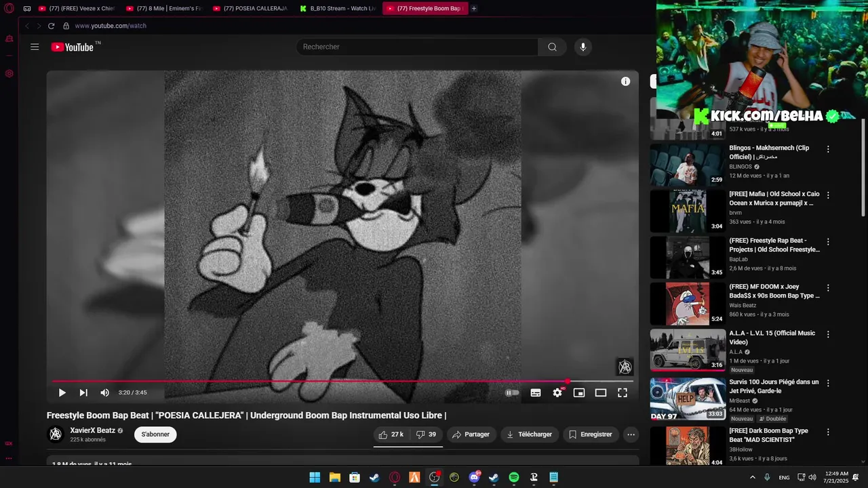Open a new browser tab with plus
The width and height of the screenshot is (868, 488).
point(474,9)
